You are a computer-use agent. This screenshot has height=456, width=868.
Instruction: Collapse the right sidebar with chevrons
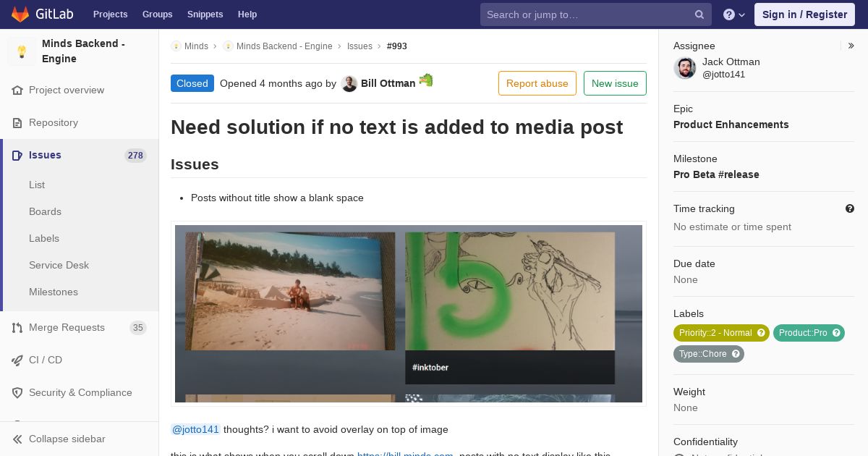pos(851,46)
